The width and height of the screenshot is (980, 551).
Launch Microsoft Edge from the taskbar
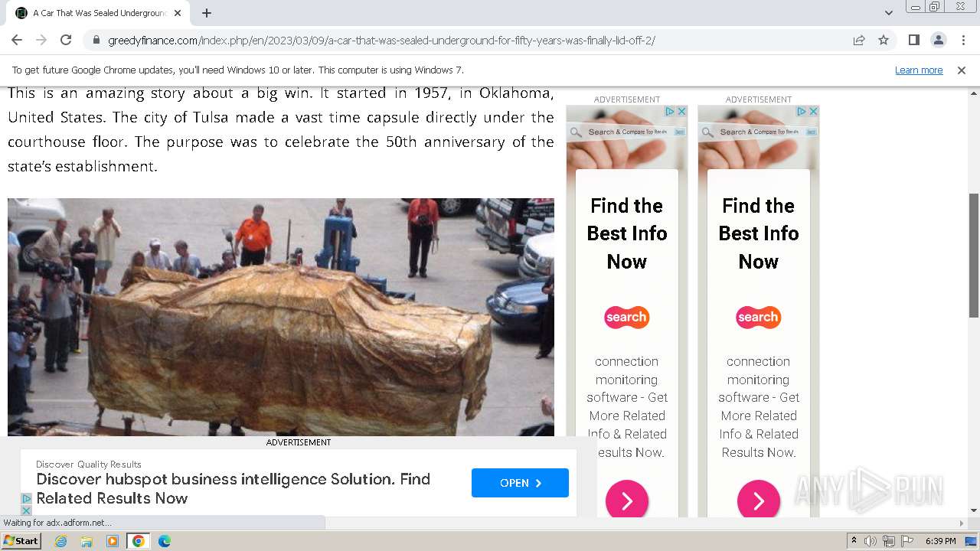[x=165, y=541]
